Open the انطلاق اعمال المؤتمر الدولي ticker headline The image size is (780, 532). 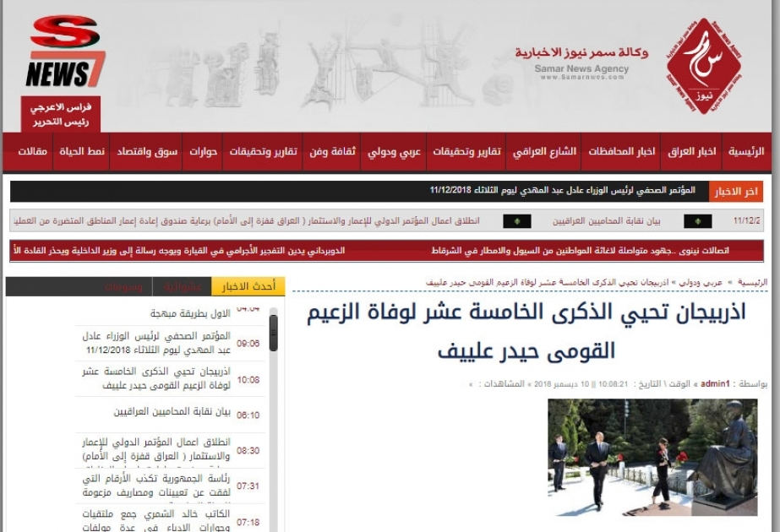(247, 220)
